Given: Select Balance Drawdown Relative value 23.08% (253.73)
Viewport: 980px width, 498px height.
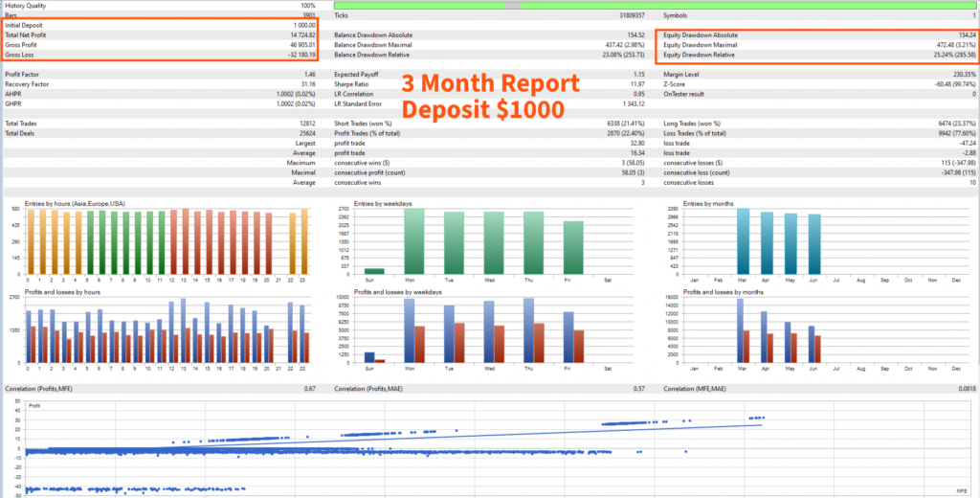Looking at the screenshot, I should click(x=622, y=55).
